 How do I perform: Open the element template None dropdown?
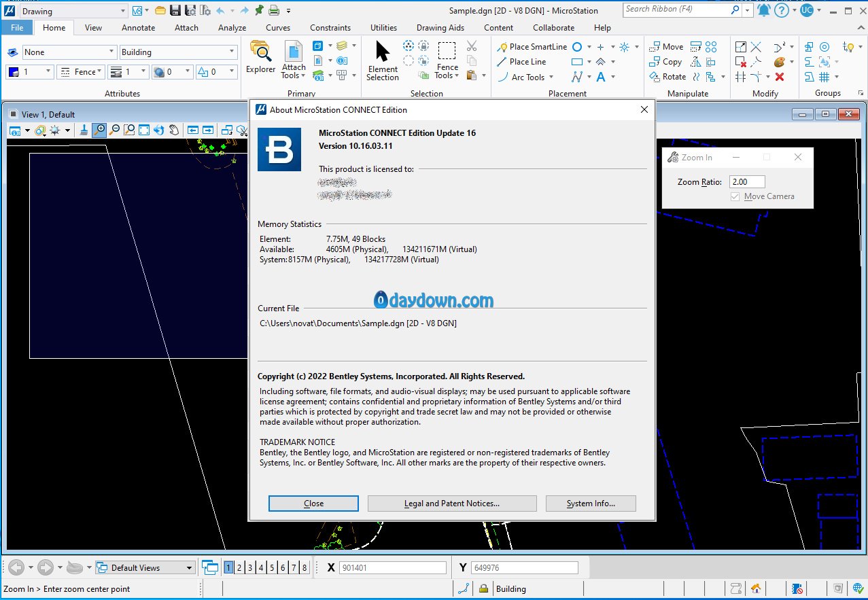coord(69,52)
